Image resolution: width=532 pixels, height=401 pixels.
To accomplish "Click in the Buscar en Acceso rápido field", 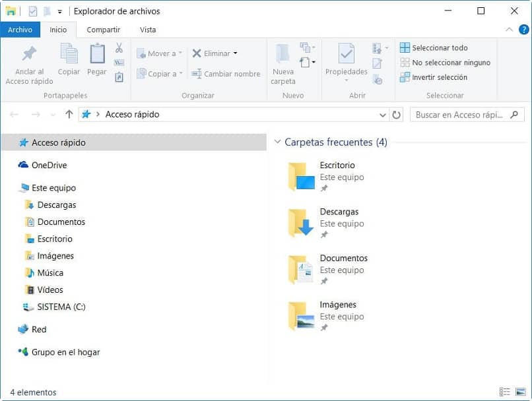I will coord(467,115).
